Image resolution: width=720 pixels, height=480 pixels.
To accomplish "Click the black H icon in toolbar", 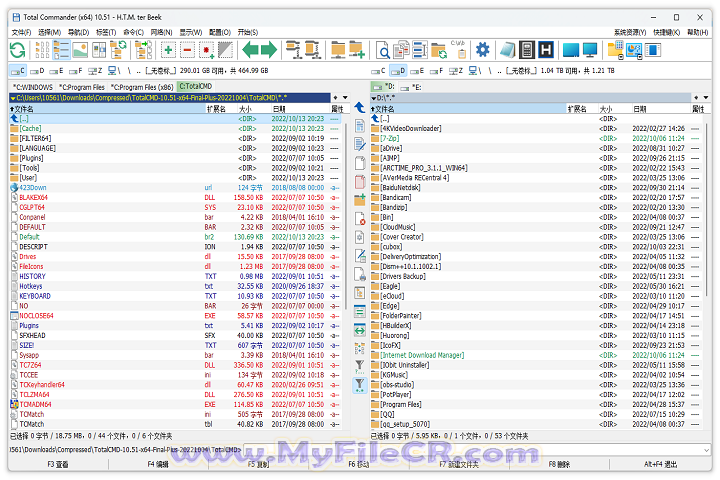I will tap(546, 50).
